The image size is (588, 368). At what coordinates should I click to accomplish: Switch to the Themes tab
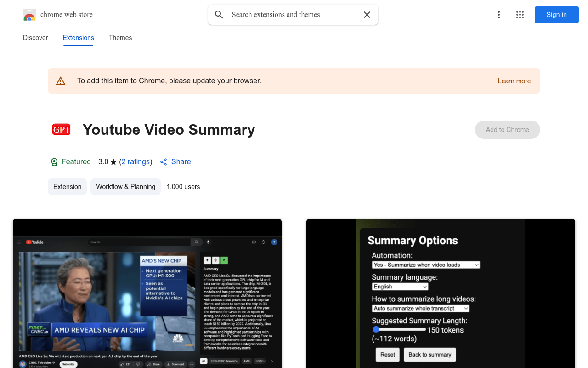pos(120,38)
